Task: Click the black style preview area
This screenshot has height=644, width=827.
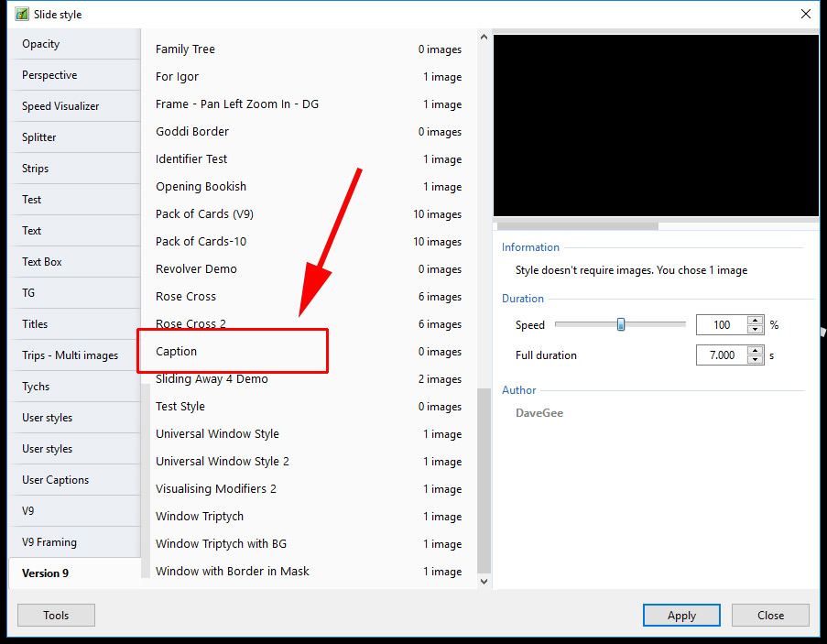Action: coord(656,126)
